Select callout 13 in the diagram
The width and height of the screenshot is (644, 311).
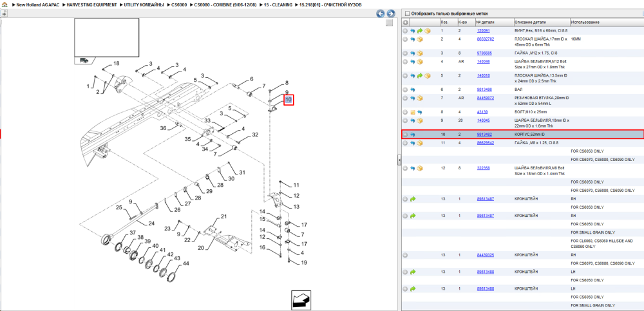(296, 206)
